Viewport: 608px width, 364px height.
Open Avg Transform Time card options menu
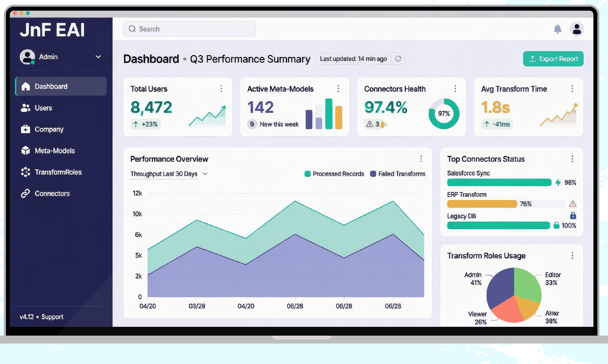click(572, 88)
